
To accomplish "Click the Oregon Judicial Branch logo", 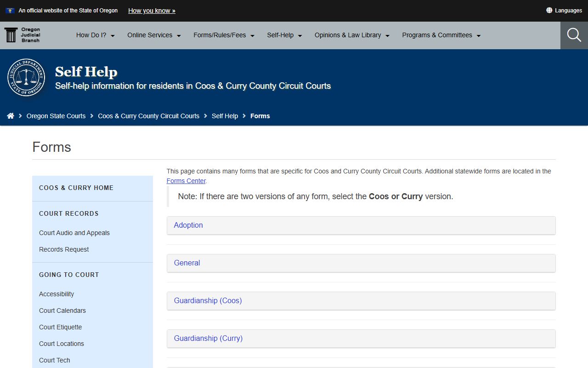I will tap(23, 35).
